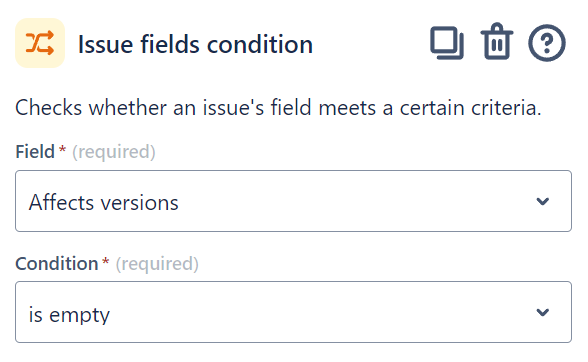Select the 'is empty' value text
Image resolution: width=588 pixels, height=362 pixels.
69,314
